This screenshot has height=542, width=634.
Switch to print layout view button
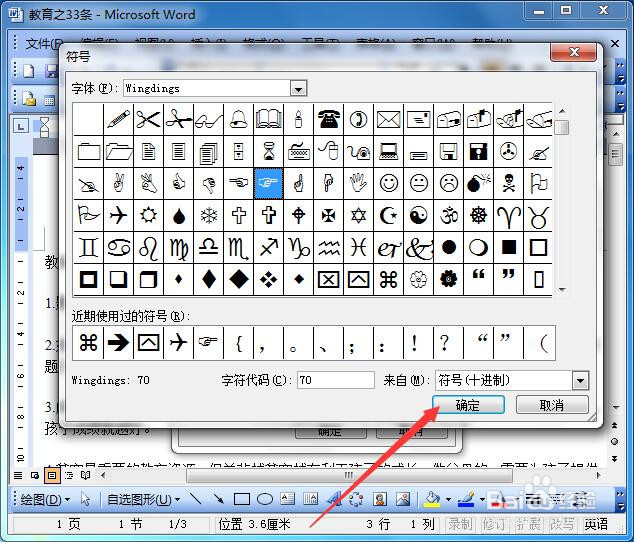click(x=52, y=475)
